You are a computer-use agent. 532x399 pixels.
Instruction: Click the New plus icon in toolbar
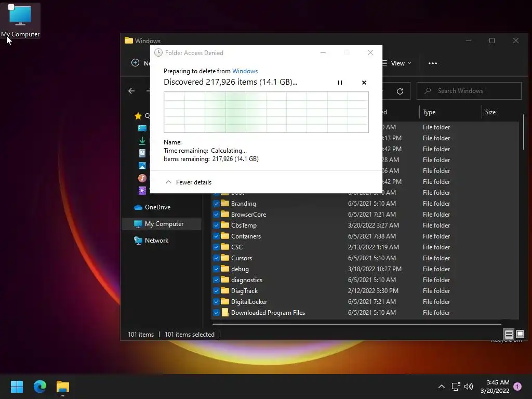point(136,63)
